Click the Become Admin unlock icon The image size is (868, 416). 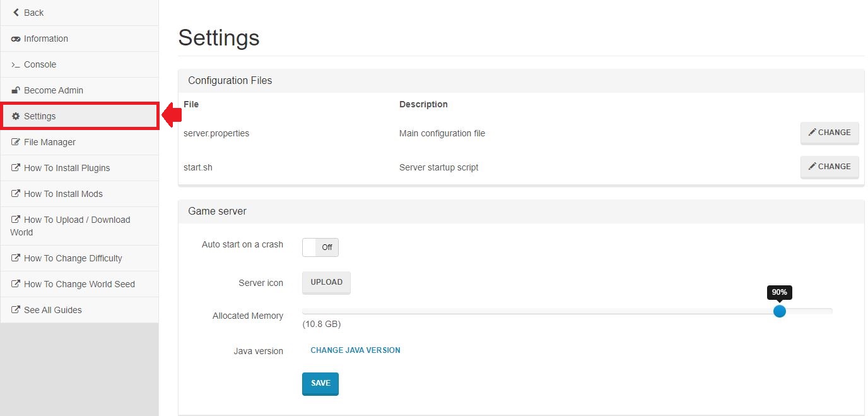click(x=16, y=90)
